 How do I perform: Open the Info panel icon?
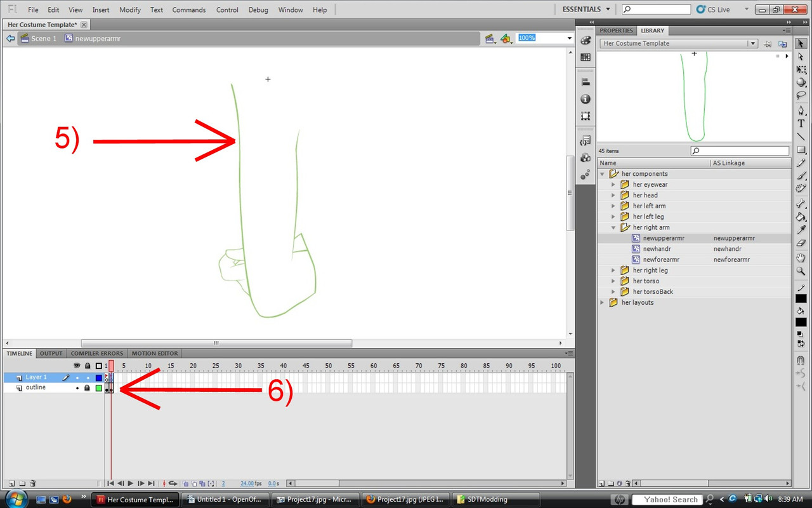(586, 99)
